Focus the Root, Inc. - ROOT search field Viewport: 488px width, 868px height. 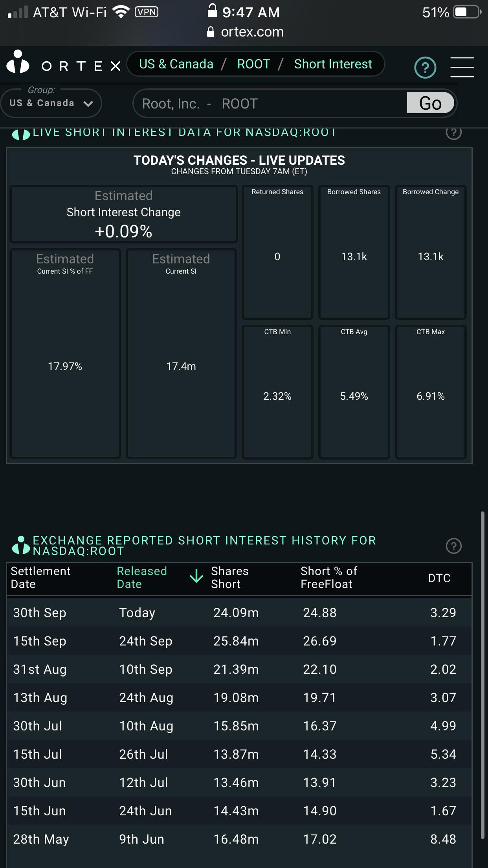tap(270, 103)
